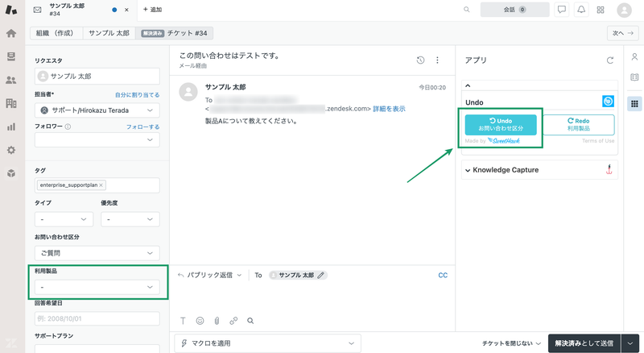644x353 pixels.
Task: Open submit status arrow next to 解決済みとして送信
Action: tap(630, 343)
